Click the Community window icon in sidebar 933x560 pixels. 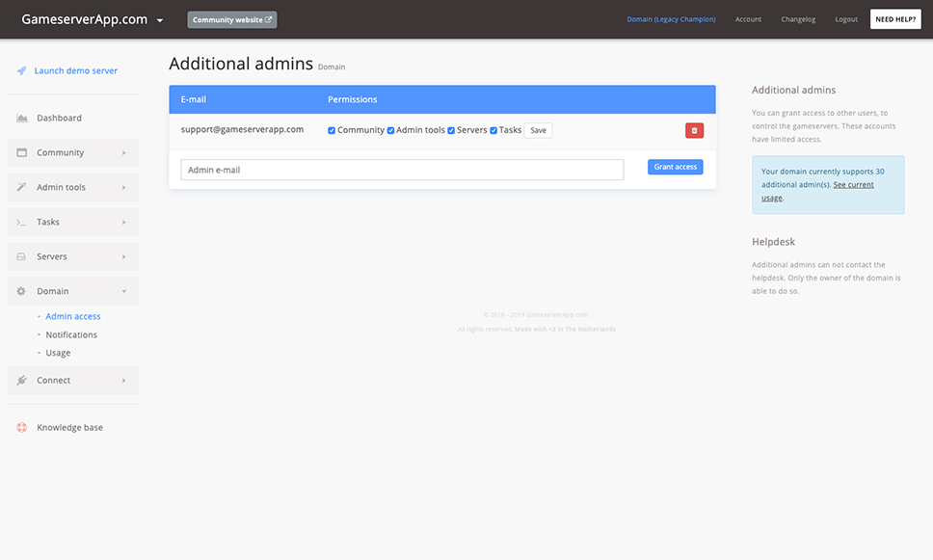click(x=22, y=152)
